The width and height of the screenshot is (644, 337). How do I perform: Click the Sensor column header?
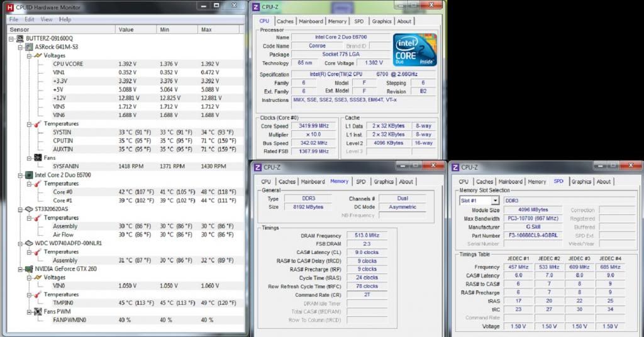coord(61,30)
